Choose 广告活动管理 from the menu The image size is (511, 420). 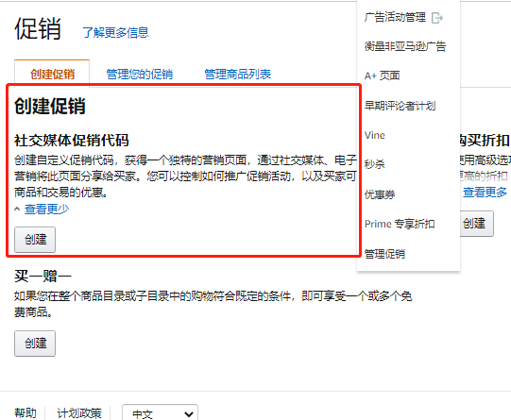(x=395, y=17)
